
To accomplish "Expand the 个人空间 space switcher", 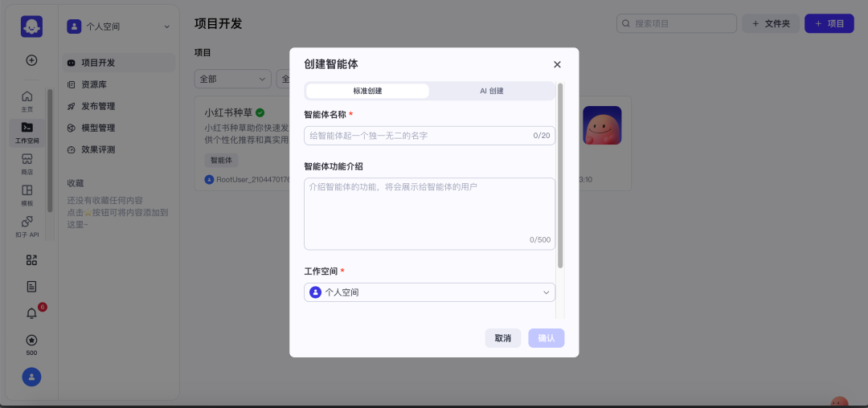I will [x=119, y=27].
